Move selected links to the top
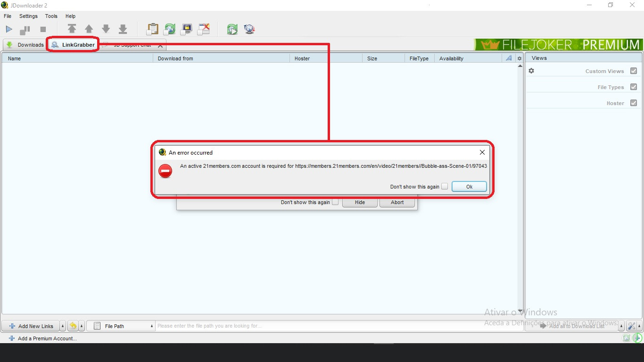Viewport: 644px width, 362px height. pos(72,29)
